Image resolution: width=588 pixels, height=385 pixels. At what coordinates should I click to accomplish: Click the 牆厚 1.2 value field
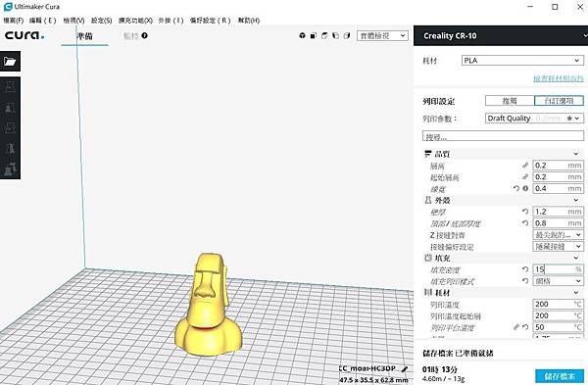(558, 212)
